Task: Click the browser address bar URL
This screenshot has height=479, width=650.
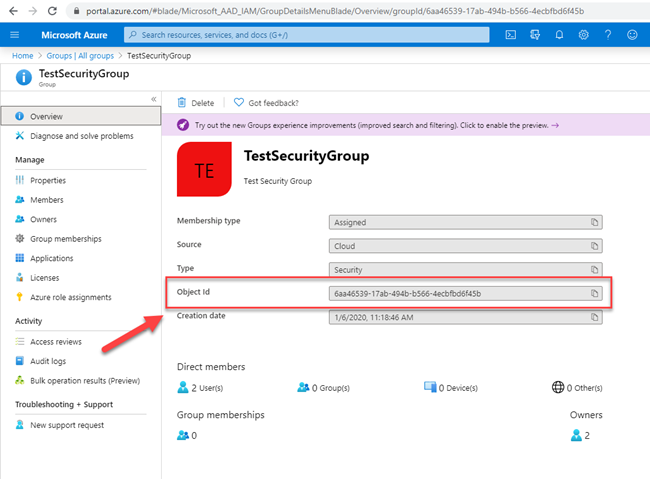Action: (335, 11)
